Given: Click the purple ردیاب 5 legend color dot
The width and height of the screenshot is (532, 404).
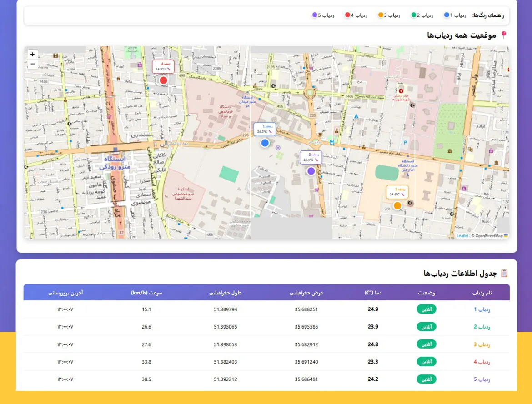Looking at the screenshot, I should [x=315, y=15].
